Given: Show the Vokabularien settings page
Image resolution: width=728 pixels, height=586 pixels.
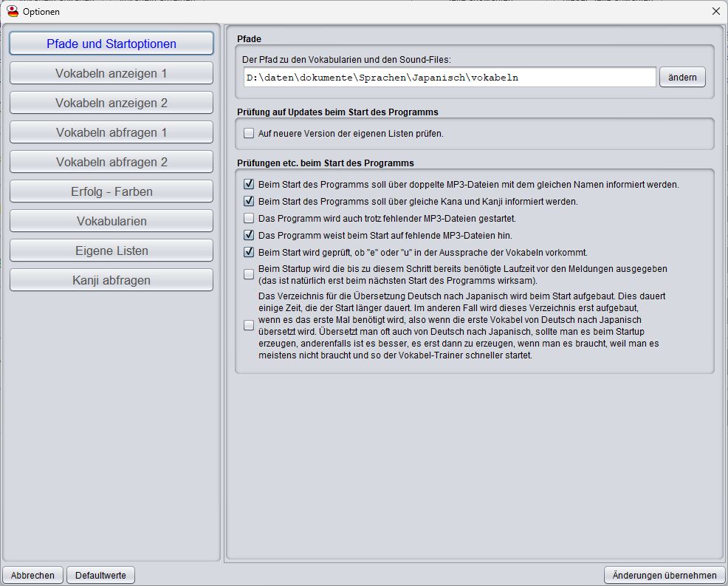Looking at the screenshot, I should (111, 221).
